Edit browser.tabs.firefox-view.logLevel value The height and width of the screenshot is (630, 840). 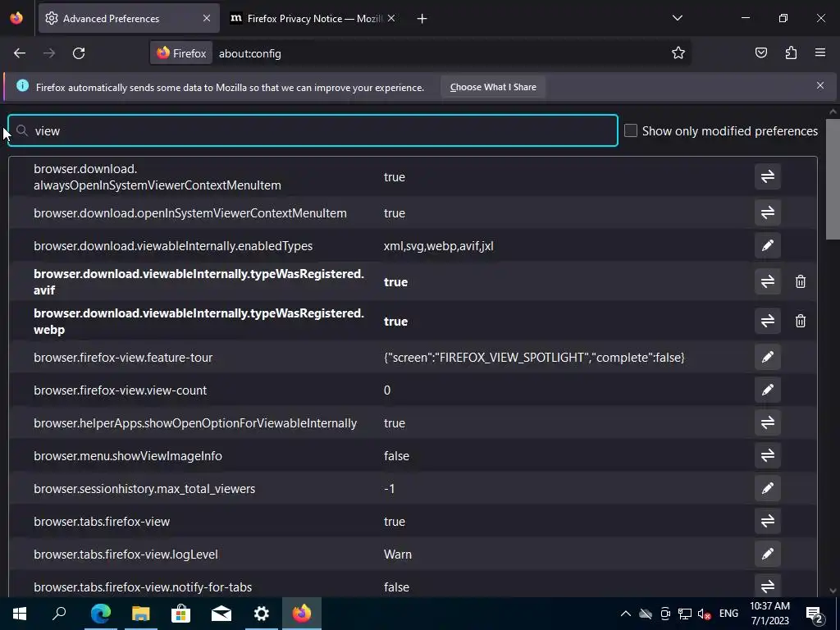[767, 554]
